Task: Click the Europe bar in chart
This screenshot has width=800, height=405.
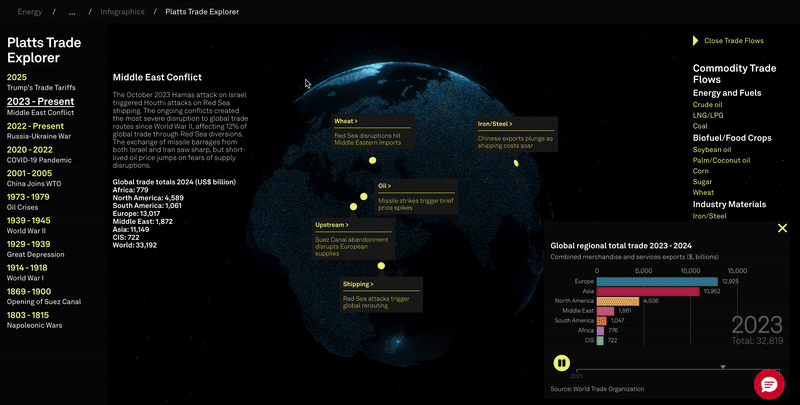Action: click(657, 282)
